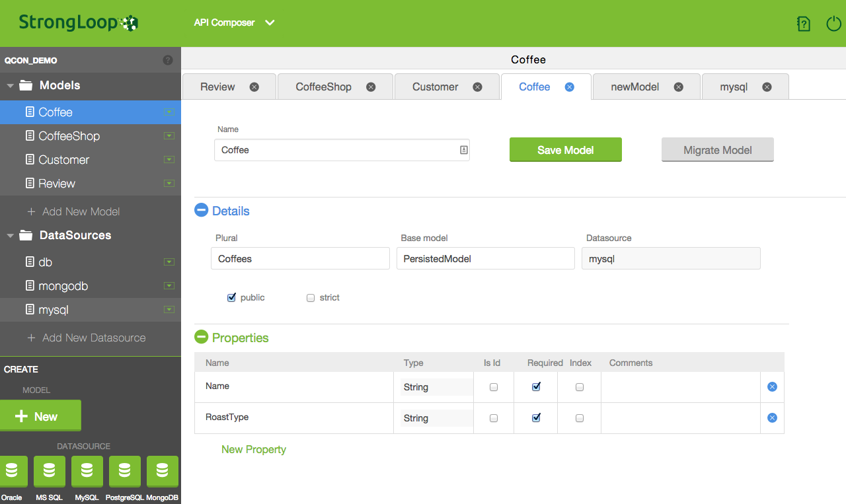Delete the Name property row
This screenshot has height=504, width=846.
tap(772, 386)
